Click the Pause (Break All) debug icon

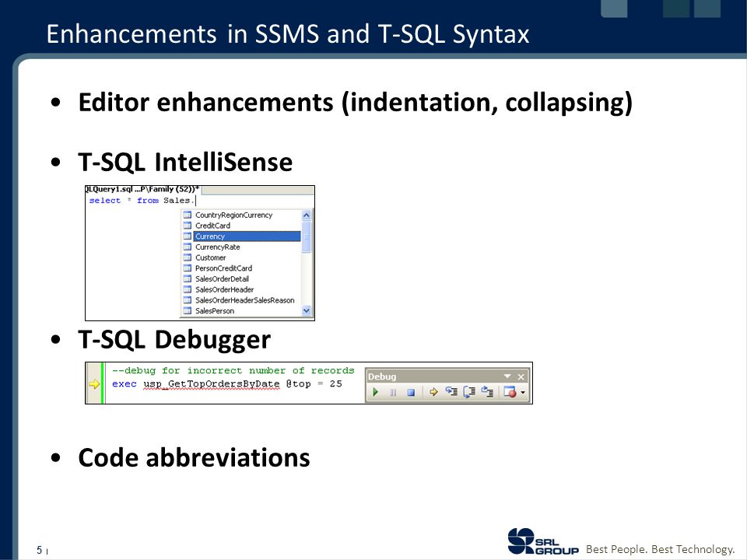pyautogui.click(x=393, y=392)
